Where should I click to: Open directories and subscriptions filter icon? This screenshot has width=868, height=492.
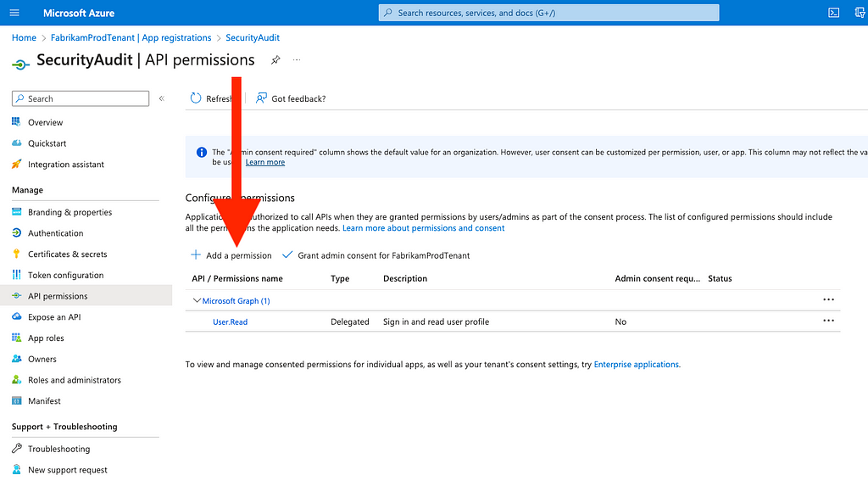tap(861, 13)
